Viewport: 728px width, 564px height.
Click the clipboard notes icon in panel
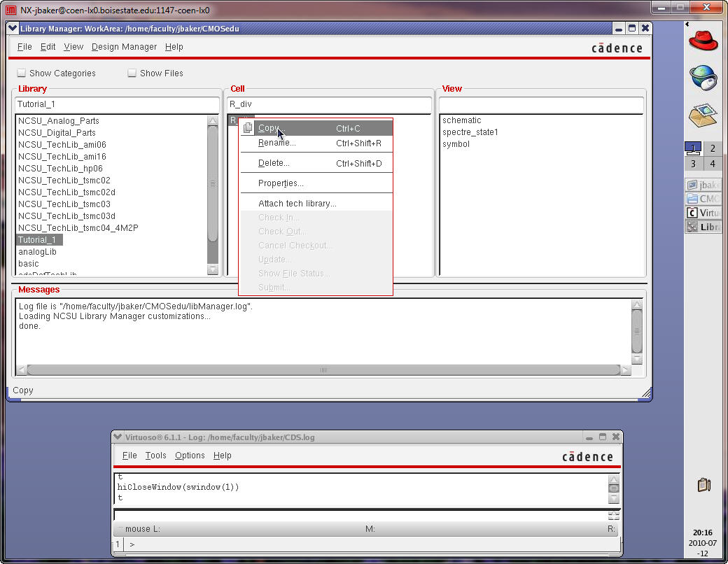point(703,484)
